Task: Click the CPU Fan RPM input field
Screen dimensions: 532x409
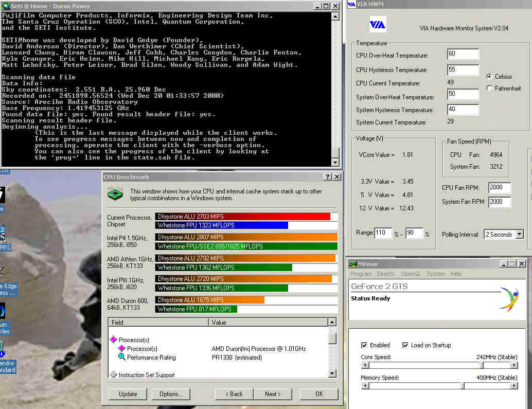Action: (x=500, y=188)
